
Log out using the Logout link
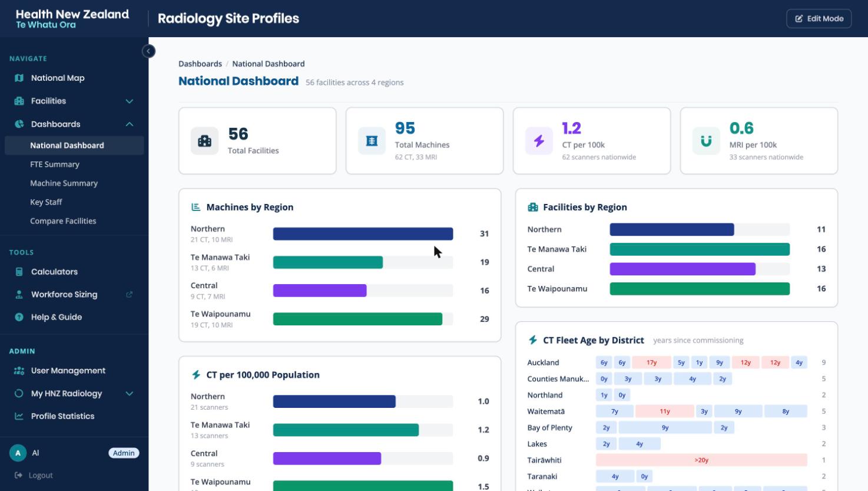(x=41, y=475)
